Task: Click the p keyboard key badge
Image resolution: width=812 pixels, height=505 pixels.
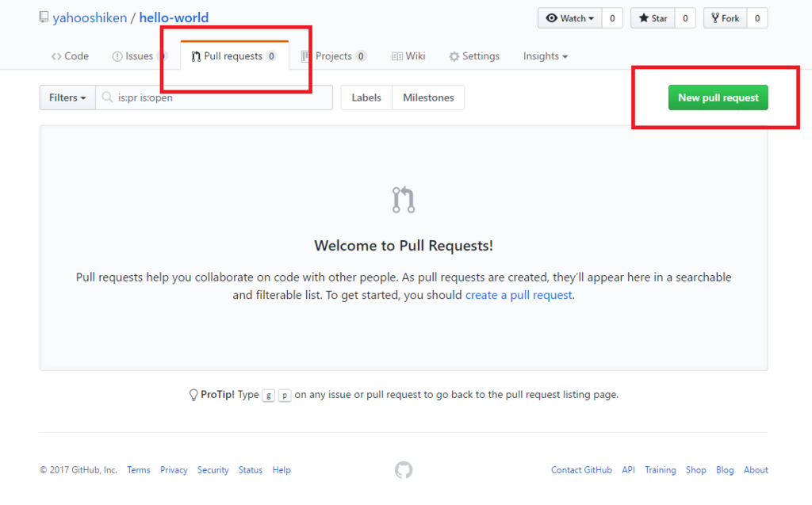Action: (x=285, y=395)
